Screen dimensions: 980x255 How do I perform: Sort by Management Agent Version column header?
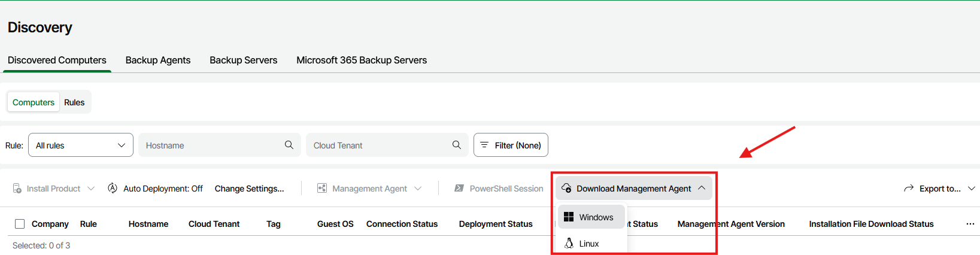731,224
